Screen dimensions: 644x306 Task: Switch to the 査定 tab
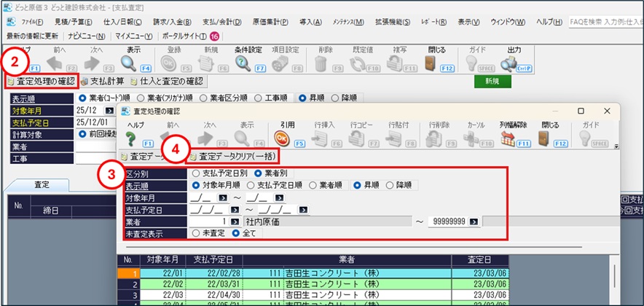click(42, 186)
